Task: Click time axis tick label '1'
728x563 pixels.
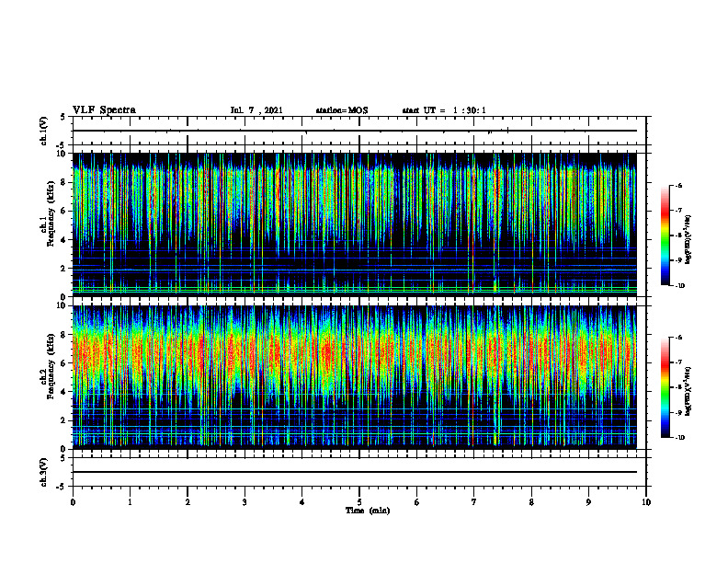Action: click(x=130, y=502)
